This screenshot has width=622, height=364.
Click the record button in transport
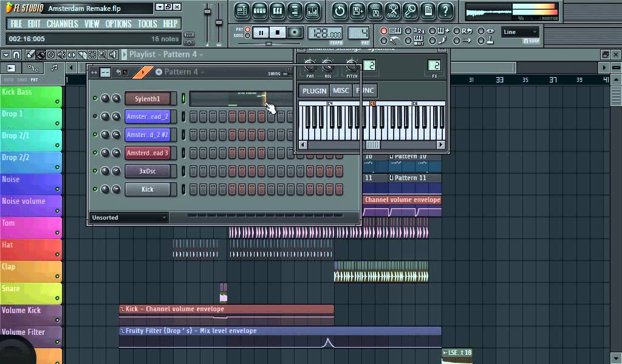pos(295,33)
